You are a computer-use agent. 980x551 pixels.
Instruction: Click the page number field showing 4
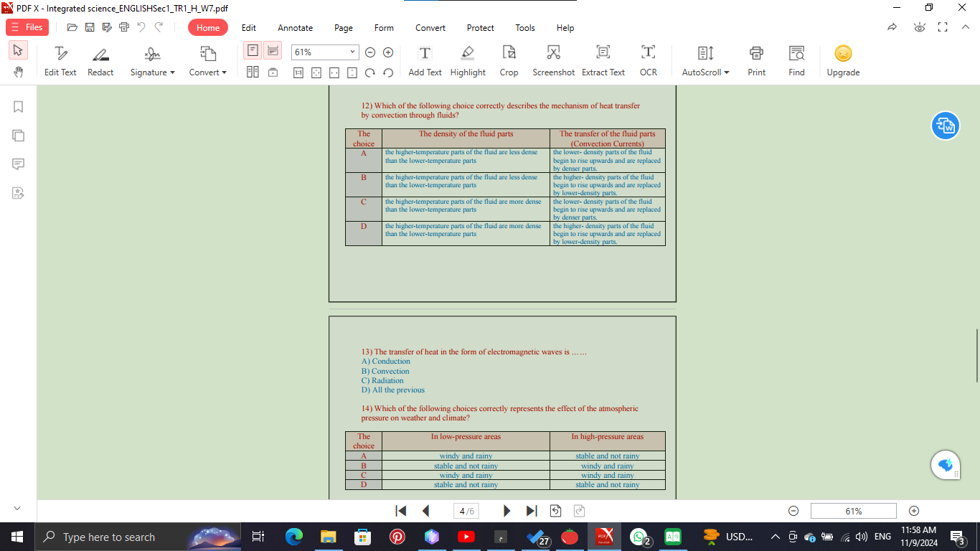(x=466, y=512)
